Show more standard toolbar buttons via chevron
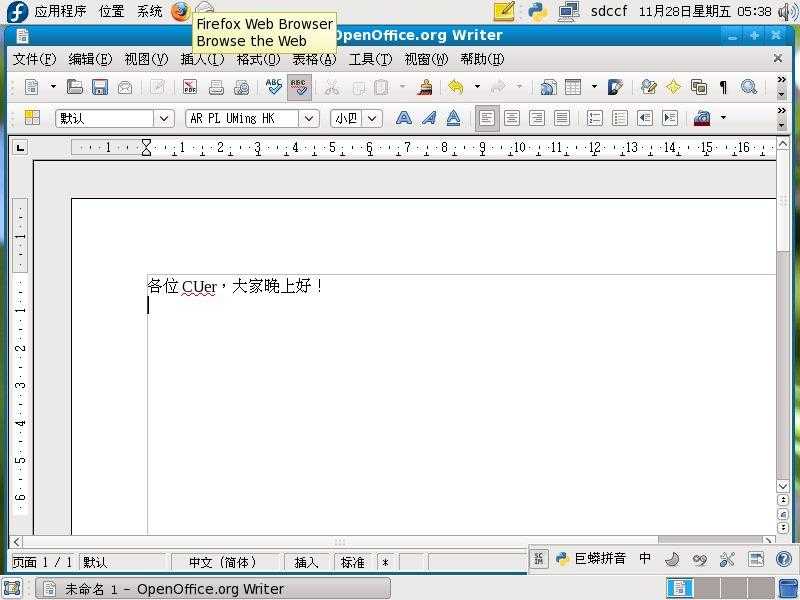The image size is (800, 600). coord(781,80)
